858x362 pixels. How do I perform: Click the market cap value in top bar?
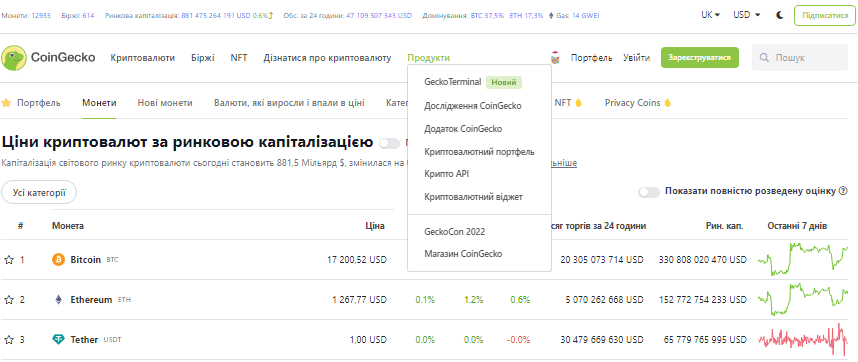[x=216, y=16]
